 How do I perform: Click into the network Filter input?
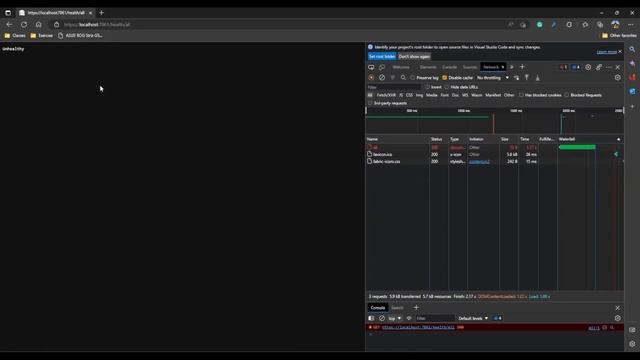tap(393, 87)
